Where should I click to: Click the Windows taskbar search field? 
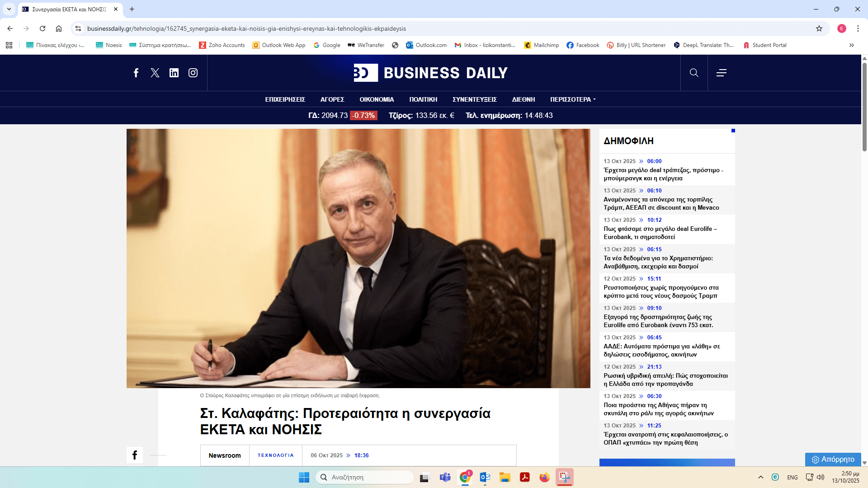(365, 477)
